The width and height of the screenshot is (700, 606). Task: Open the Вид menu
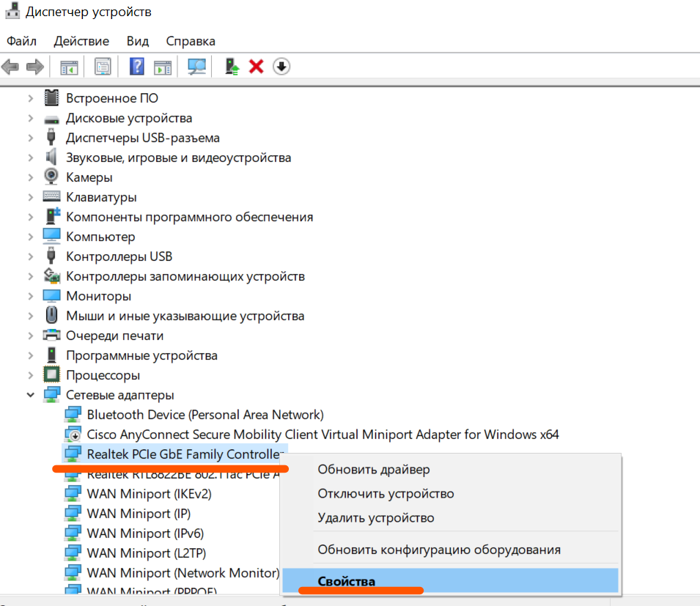138,41
